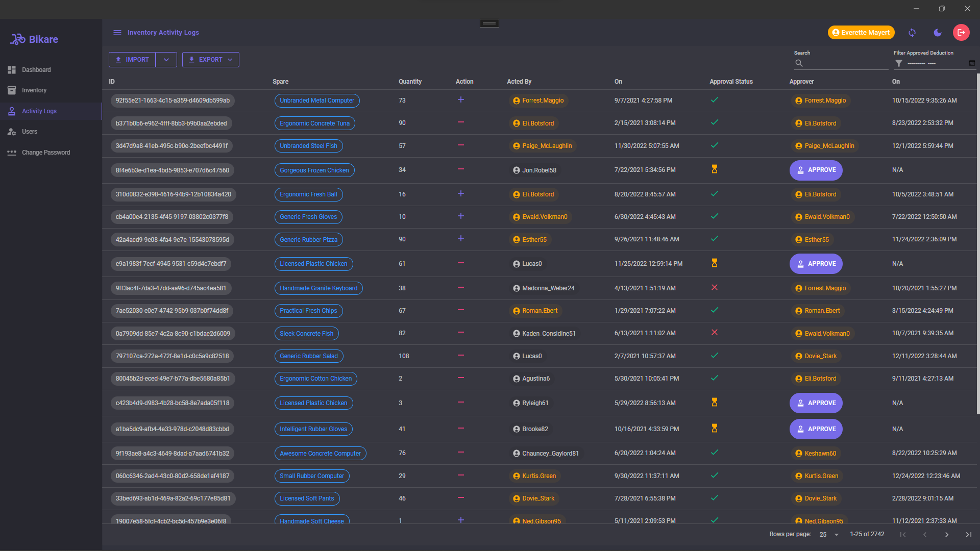Click the refresh sync icon
Image resolution: width=980 pixels, height=551 pixels.
pos(912,33)
